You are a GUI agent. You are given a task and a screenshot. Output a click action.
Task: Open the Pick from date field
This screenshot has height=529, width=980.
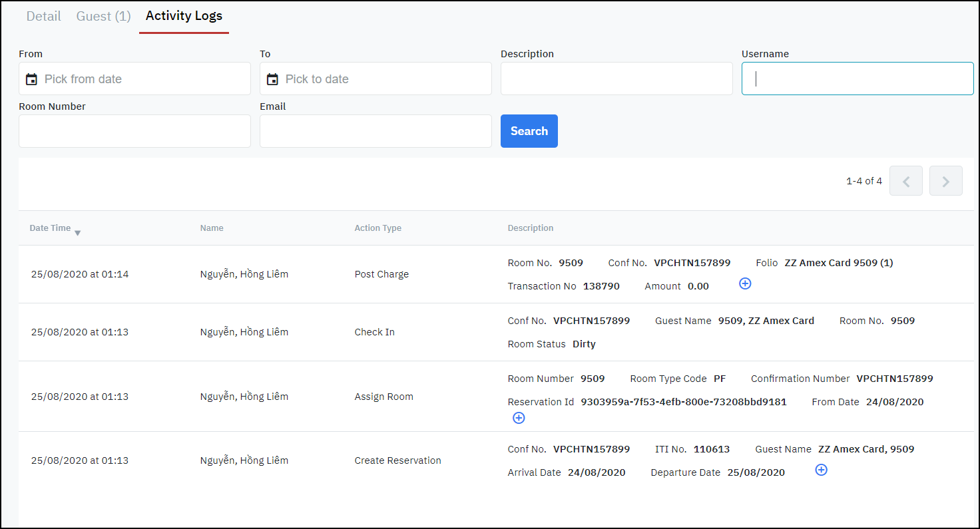(x=143, y=79)
